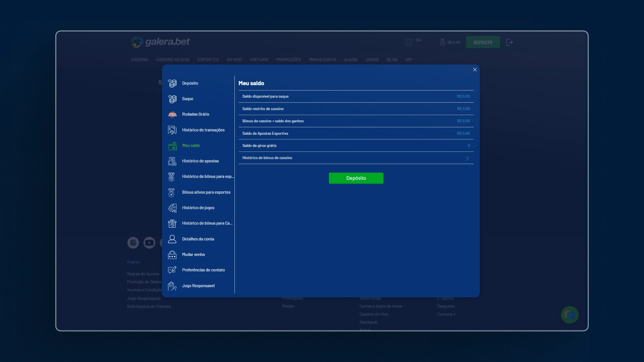Open the Jogo Responsavel hand icon
Image resolution: width=644 pixels, height=362 pixels.
(172, 286)
